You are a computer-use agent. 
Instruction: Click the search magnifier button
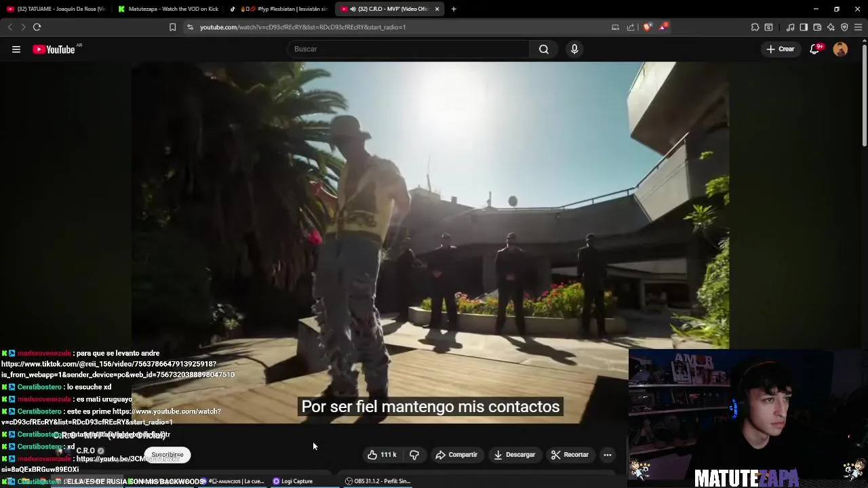[544, 49]
